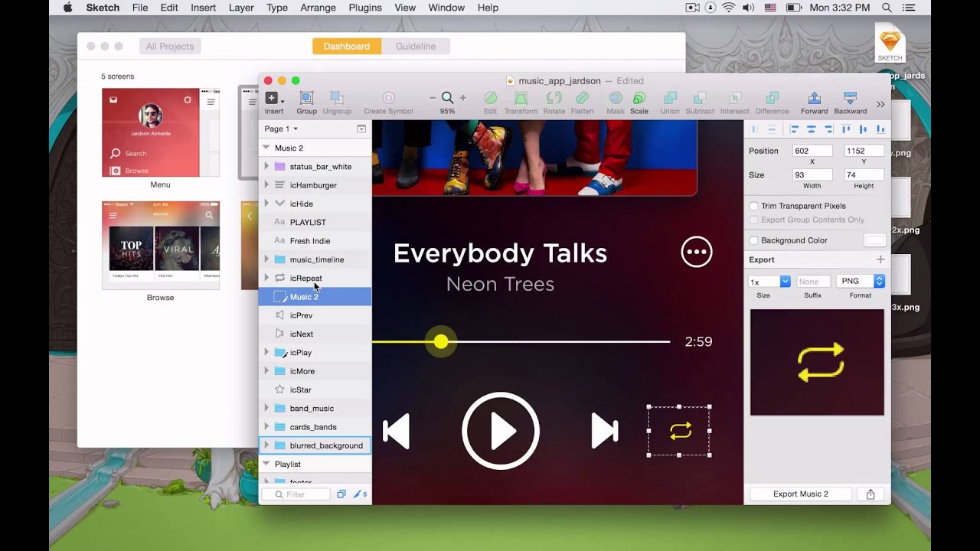980x551 pixels.
Task: Expand the icRepeat layer group
Action: click(266, 278)
